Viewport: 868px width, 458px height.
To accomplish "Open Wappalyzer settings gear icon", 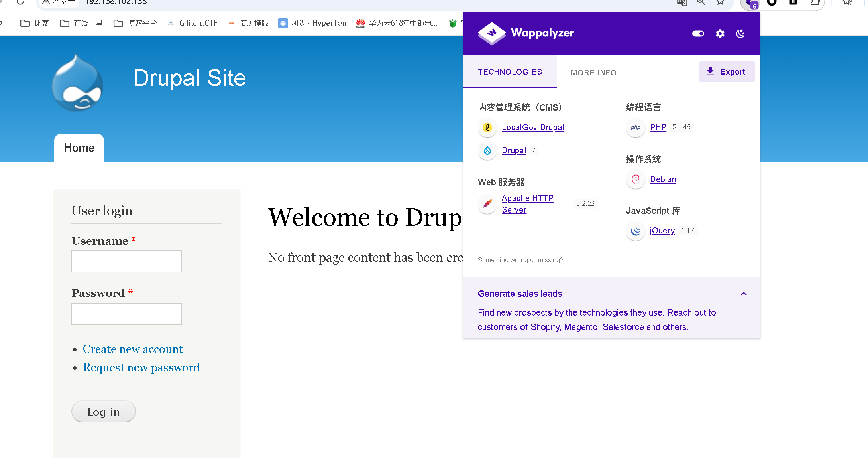I will tap(720, 34).
